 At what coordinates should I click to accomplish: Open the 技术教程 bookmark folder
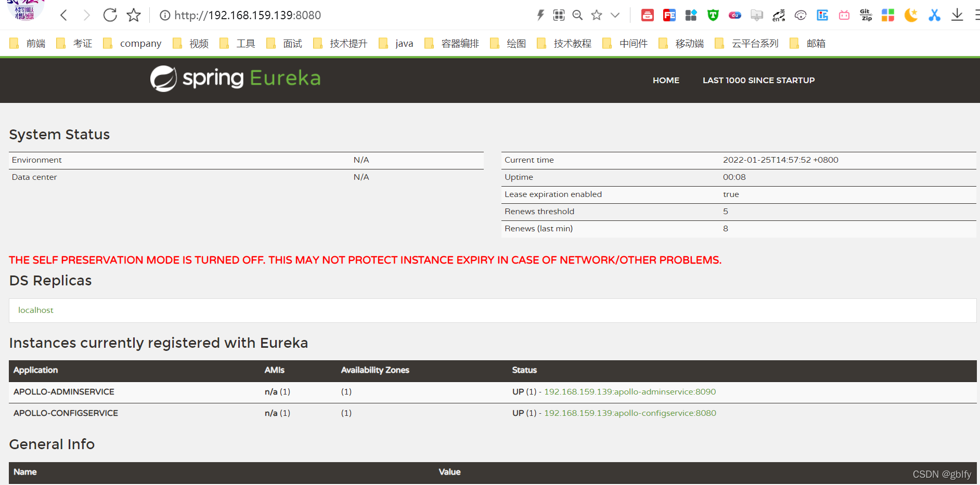tap(564, 44)
